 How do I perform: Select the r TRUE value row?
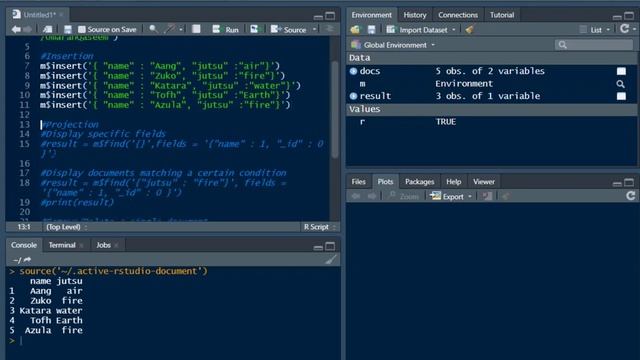pyautogui.click(x=491, y=122)
